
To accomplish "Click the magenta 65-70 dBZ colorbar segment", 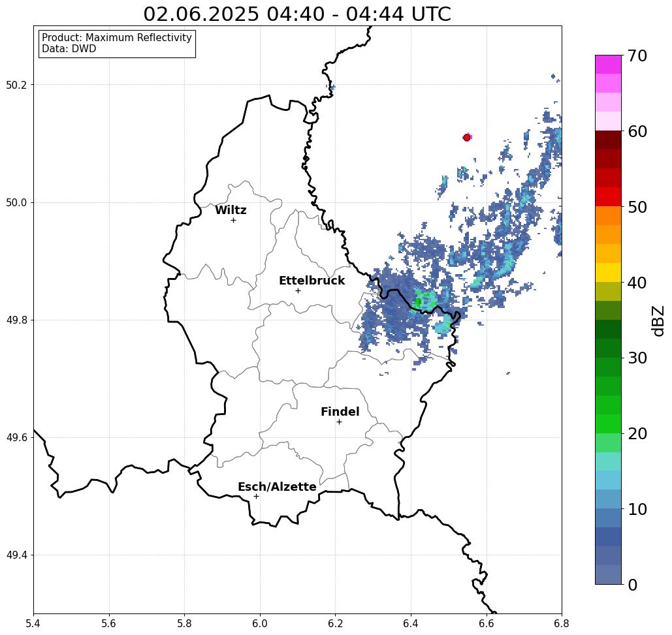I will pos(608,65).
